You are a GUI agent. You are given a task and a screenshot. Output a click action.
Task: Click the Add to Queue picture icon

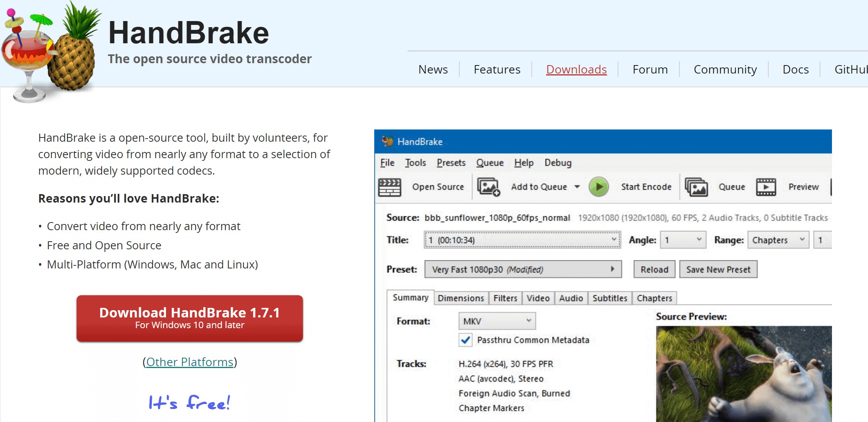(x=488, y=187)
